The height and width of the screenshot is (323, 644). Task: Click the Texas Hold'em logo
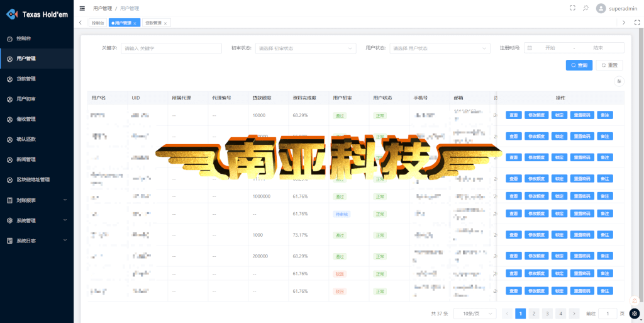coord(11,14)
